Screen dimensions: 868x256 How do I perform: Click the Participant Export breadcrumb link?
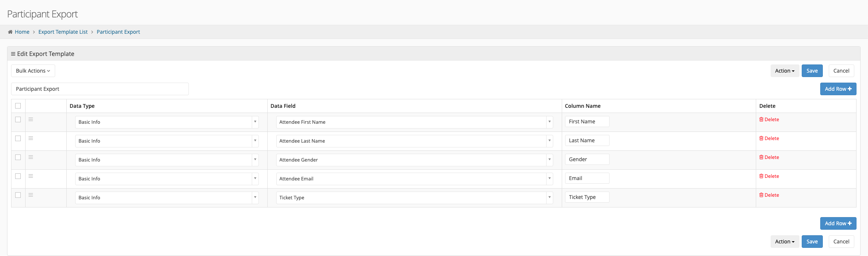pyautogui.click(x=118, y=32)
